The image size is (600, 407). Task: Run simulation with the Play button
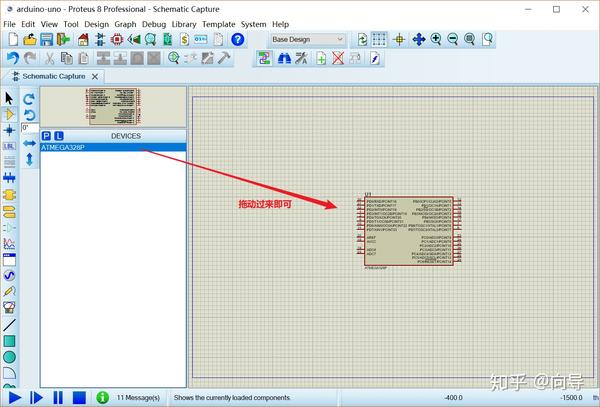tap(15, 398)
